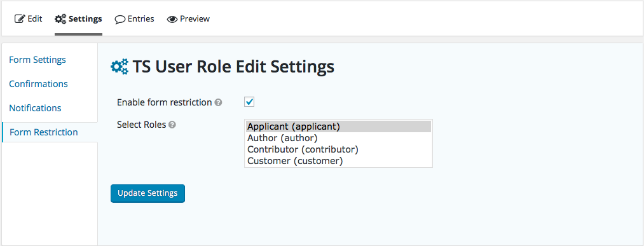Click the pencil icon beside Edit
The width and height of the screenshot is (644, 246).
20,19
